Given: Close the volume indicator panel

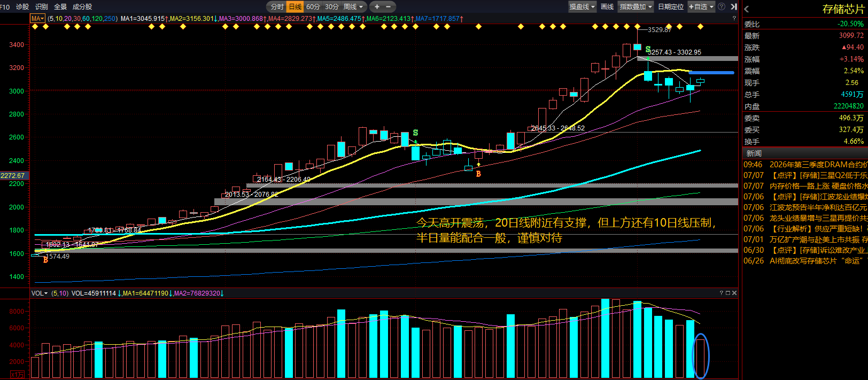Looking at the screenshot, I should 734,293.
